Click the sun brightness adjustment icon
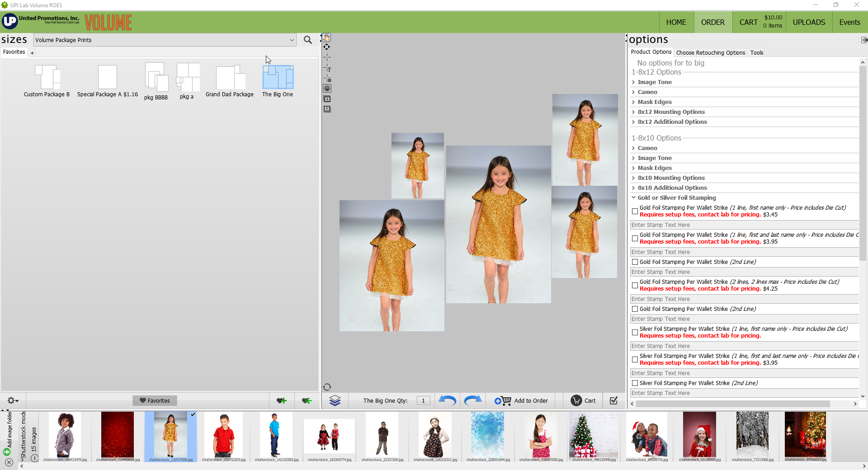Screen dimensions: 868x470 327,89
